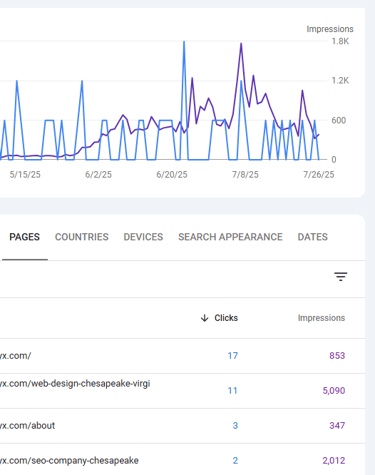Select the 2,012 impressions value
Viewport: 375px width, 475px height.
334,461
